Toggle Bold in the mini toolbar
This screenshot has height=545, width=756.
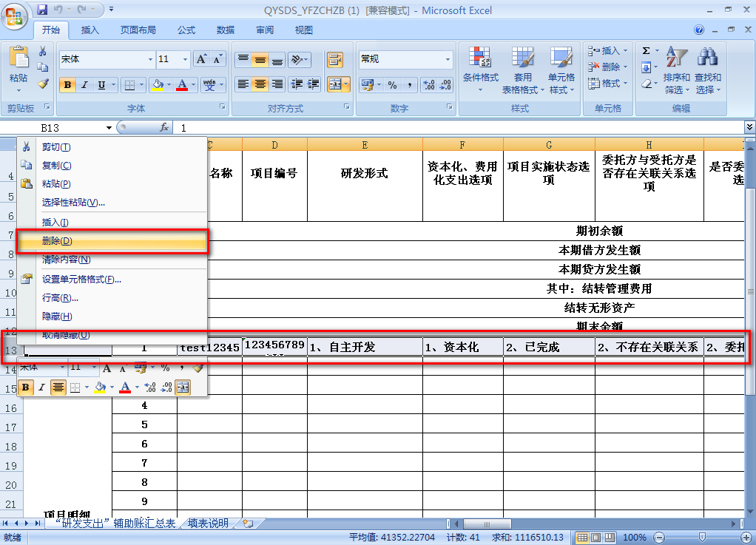click(26, 387)
